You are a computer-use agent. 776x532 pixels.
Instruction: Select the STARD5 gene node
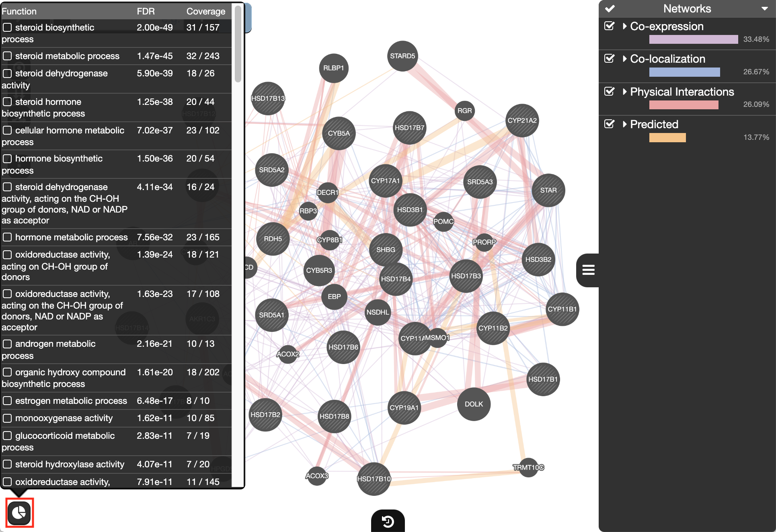point(402,56)
